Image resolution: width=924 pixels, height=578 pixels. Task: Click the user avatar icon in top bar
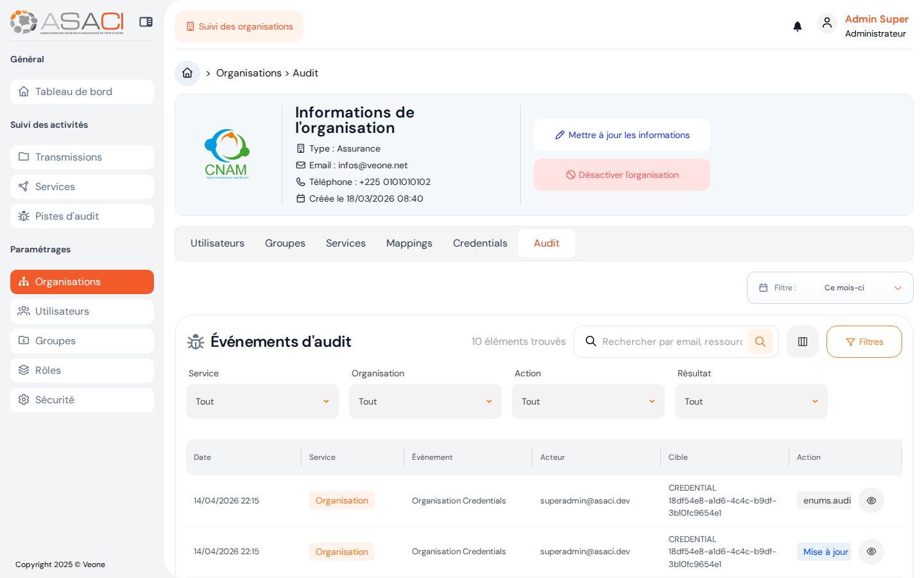[x=827, y=22]
